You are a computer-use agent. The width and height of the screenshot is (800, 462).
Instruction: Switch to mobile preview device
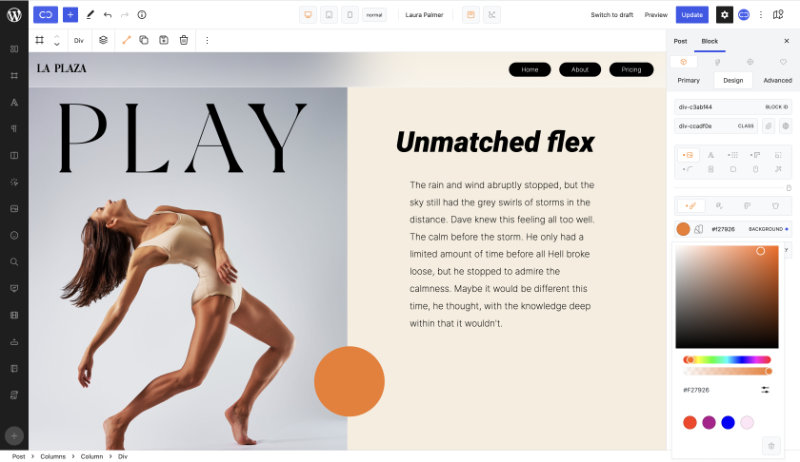coord(349,15)
